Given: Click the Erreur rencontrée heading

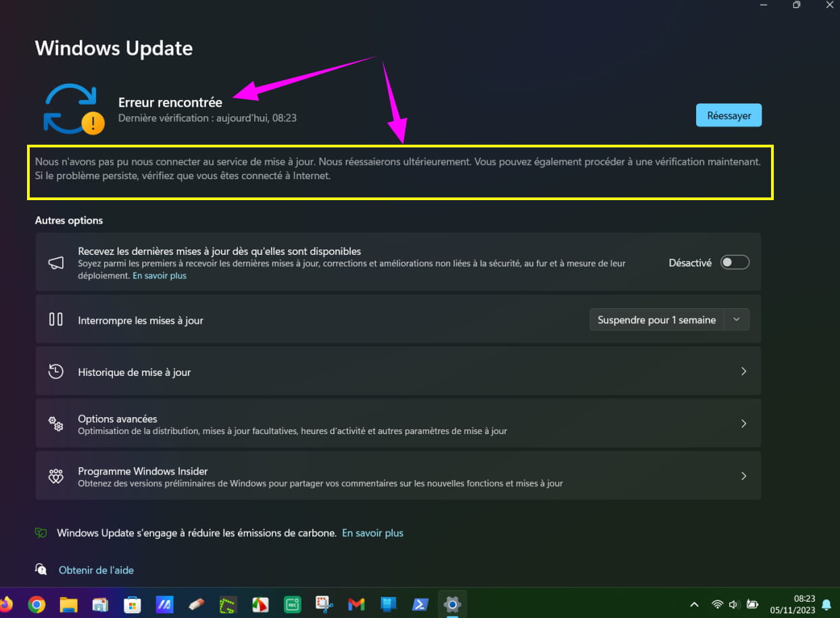Looking at the screenshot, I should tap(170, 103).
